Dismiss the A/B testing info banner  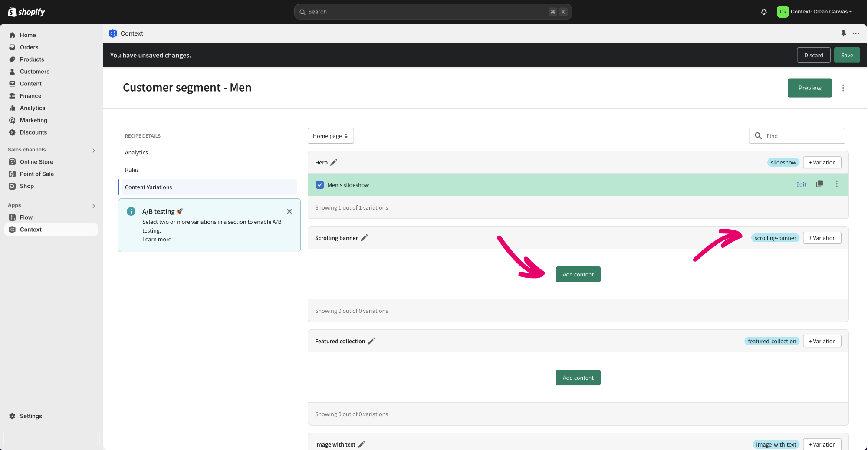289,211
